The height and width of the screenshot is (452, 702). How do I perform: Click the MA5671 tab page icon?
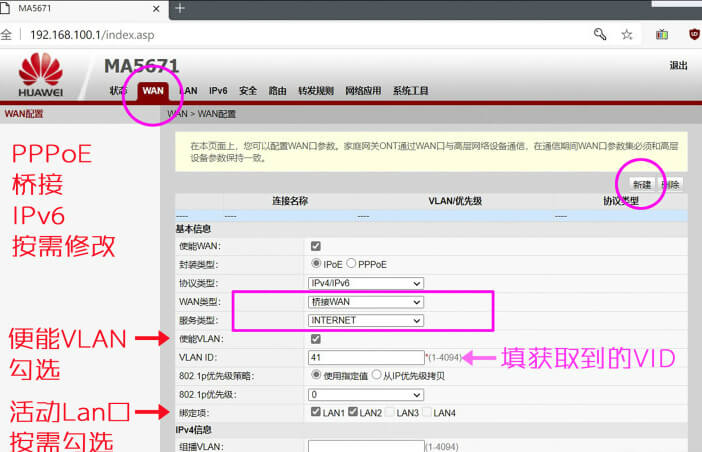5,9
